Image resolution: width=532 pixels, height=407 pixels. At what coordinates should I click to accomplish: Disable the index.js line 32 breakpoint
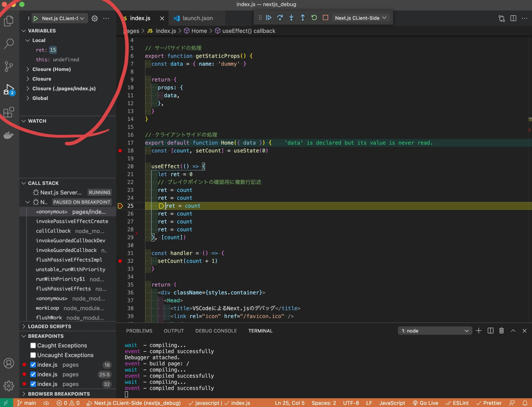[x=33, y=384]
